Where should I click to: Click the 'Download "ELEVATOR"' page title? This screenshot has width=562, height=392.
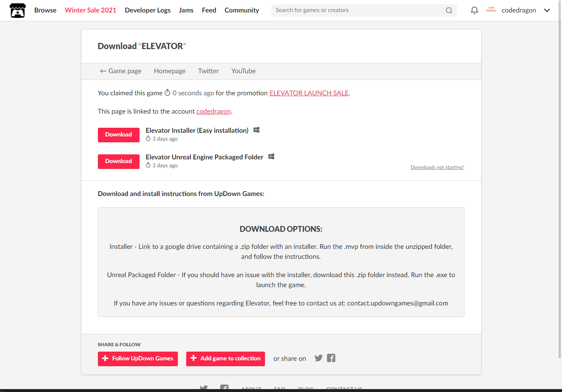point(142,46)
